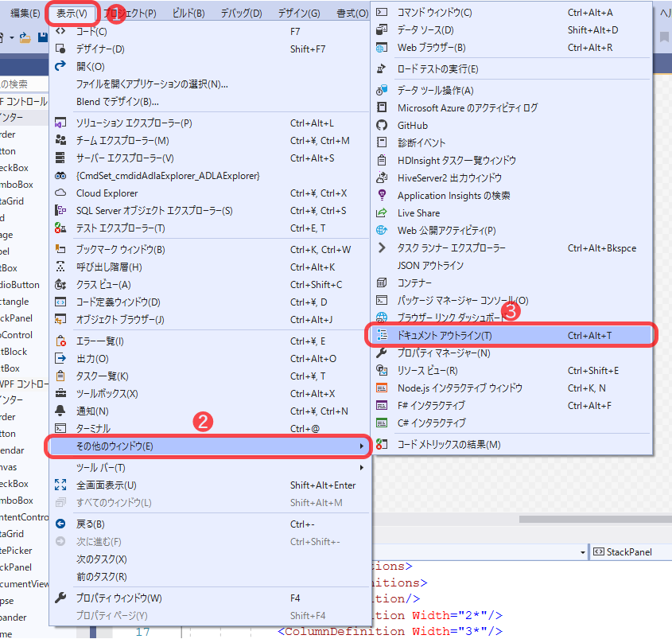Choose オブジェクト ブラウザー(J) entry
This screenshot has width=672, height=639.
(x=210, y=320)
